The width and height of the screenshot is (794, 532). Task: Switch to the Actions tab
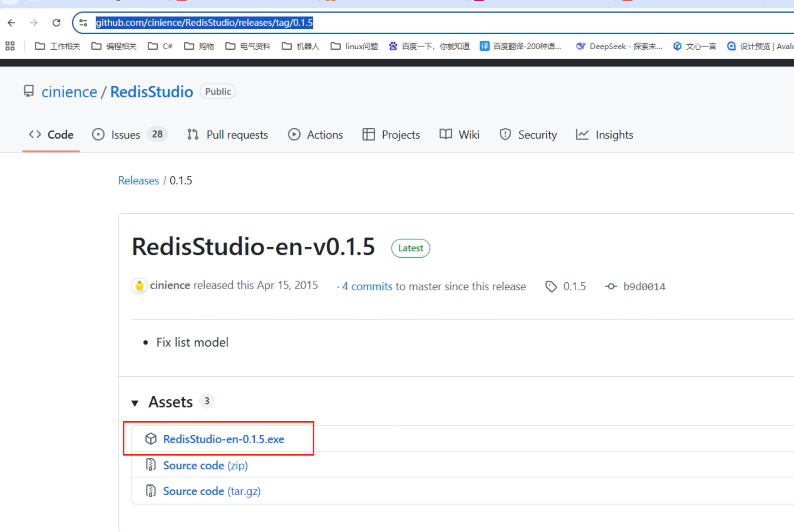click(315, 134)
